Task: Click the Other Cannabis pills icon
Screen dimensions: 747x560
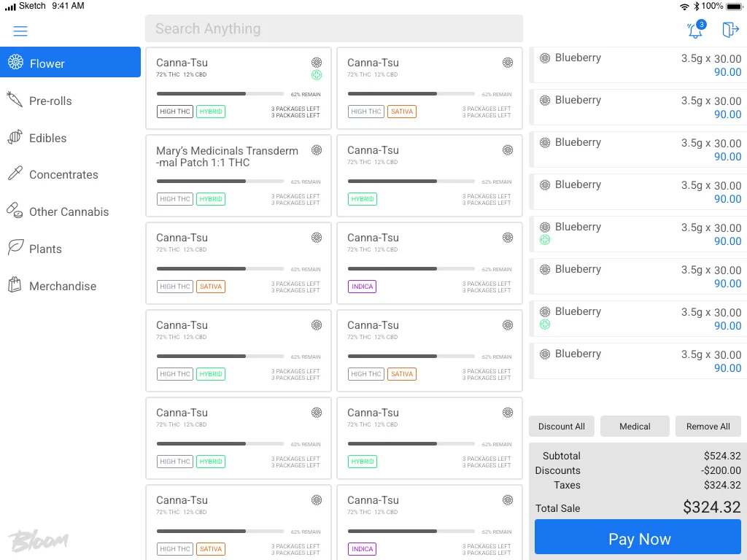Action: pos(15,210)
